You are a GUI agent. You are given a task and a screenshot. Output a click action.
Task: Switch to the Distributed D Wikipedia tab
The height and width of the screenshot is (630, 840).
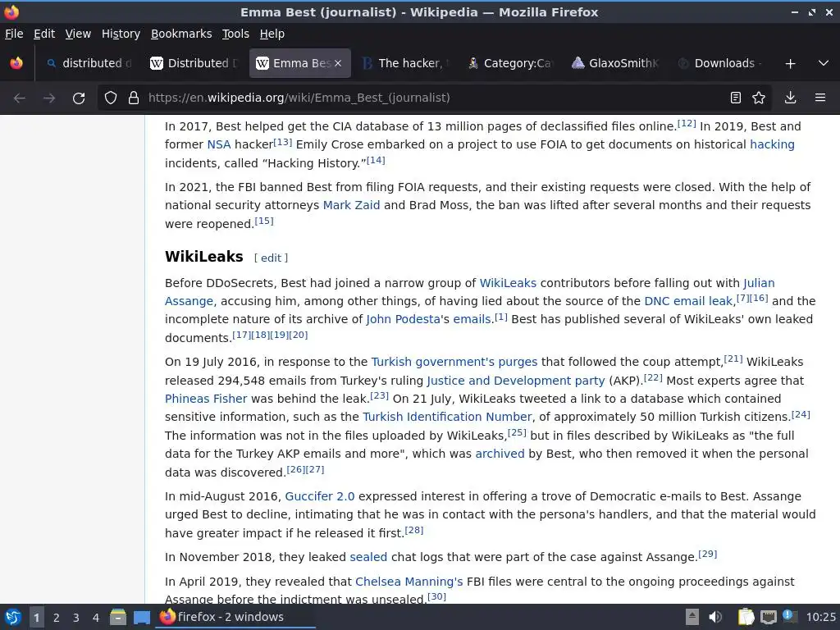coord(194,63)
